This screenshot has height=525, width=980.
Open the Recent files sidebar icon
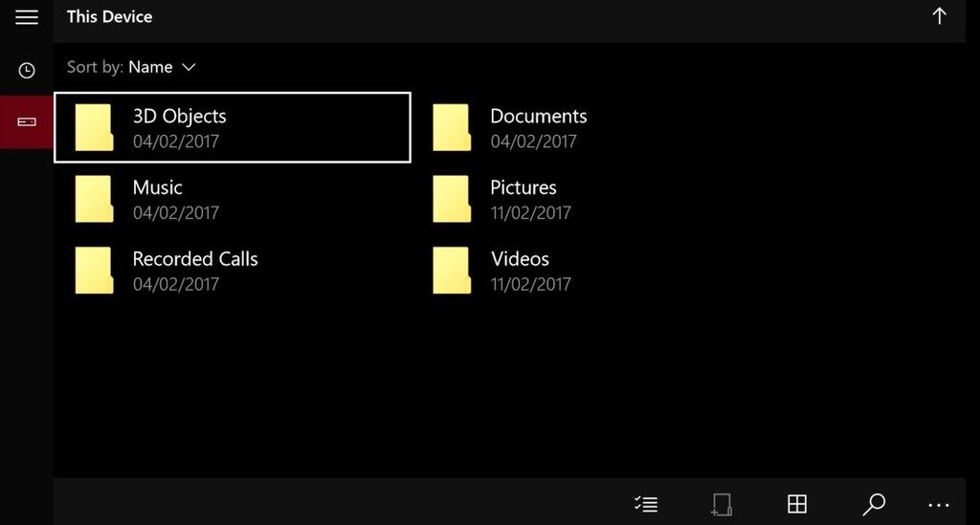point(27,70)
